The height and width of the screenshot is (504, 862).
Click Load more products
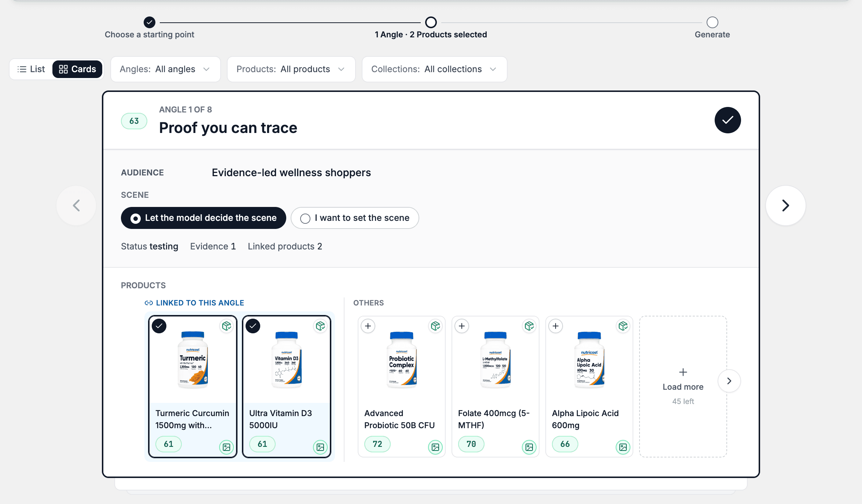[683, 386]
